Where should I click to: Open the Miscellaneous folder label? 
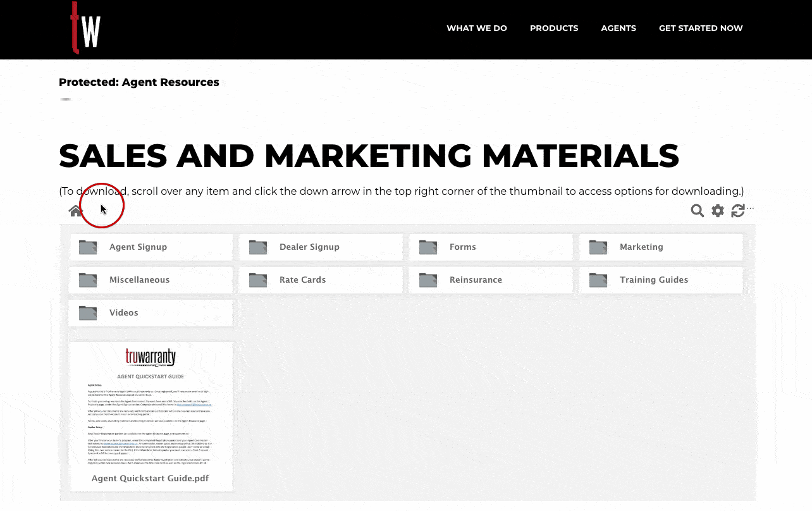coord(139,280)
